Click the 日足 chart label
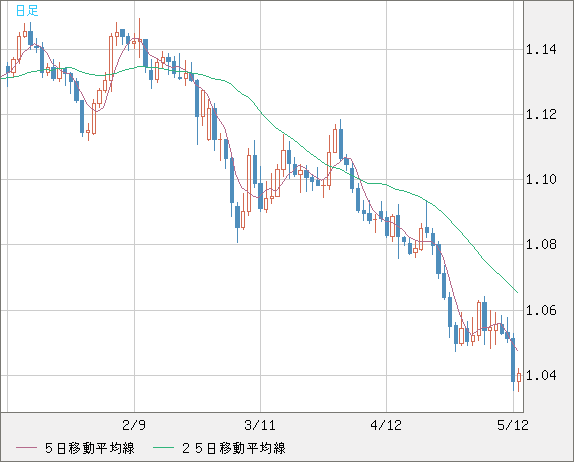Viewport: 574px width, 462px height. tap(27, 11)
